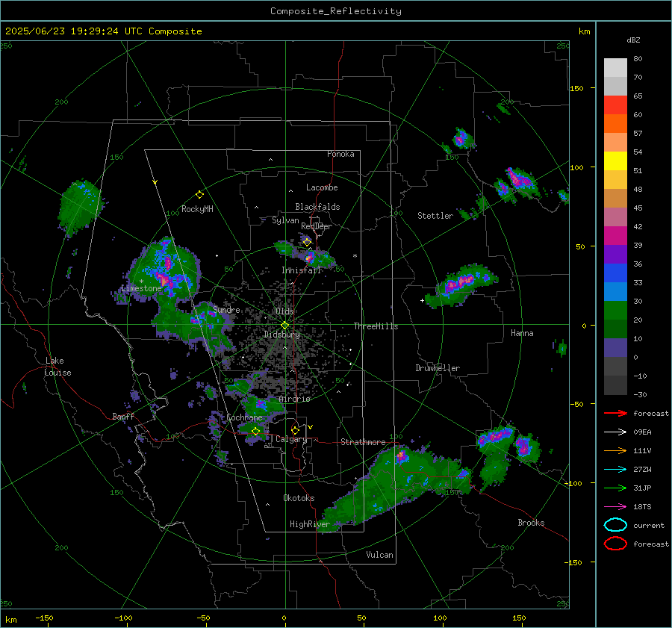Click the Stettler city label
Screen dimensions: 672x628
[x=435, y=216]
